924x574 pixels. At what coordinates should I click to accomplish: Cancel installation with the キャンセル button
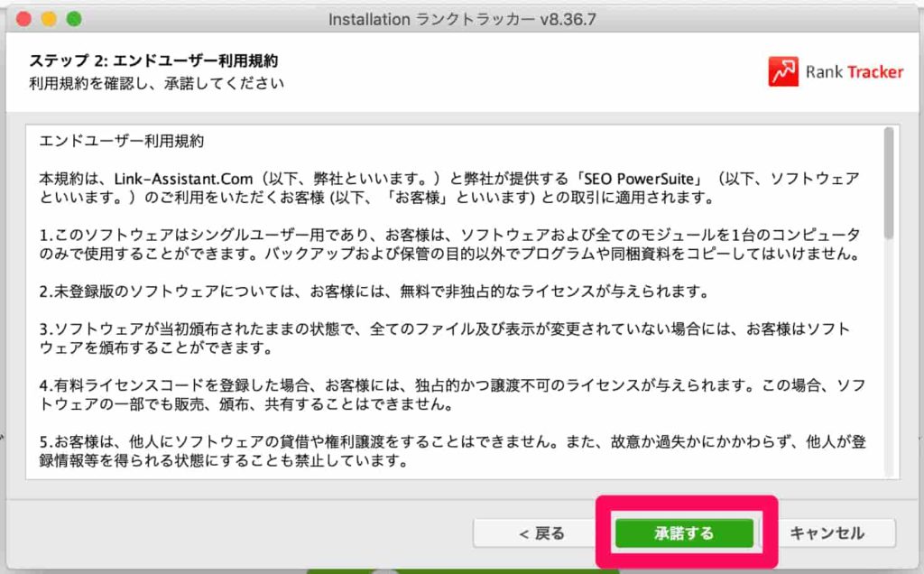pyautogui.click(x=827, y=533)
